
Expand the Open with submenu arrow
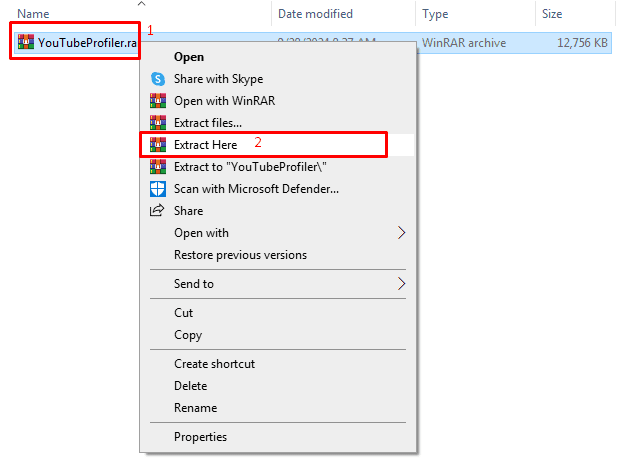coord(401,233)
